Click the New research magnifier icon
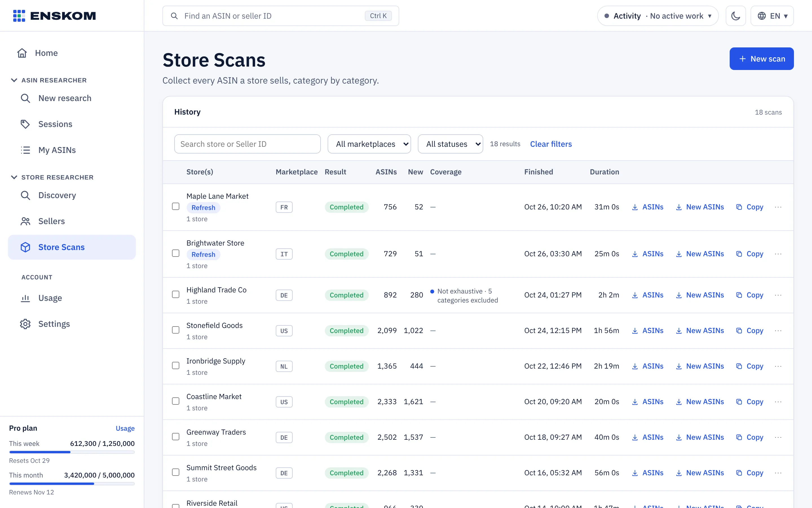Screen dimensions: 812x508 coord(25,98)
